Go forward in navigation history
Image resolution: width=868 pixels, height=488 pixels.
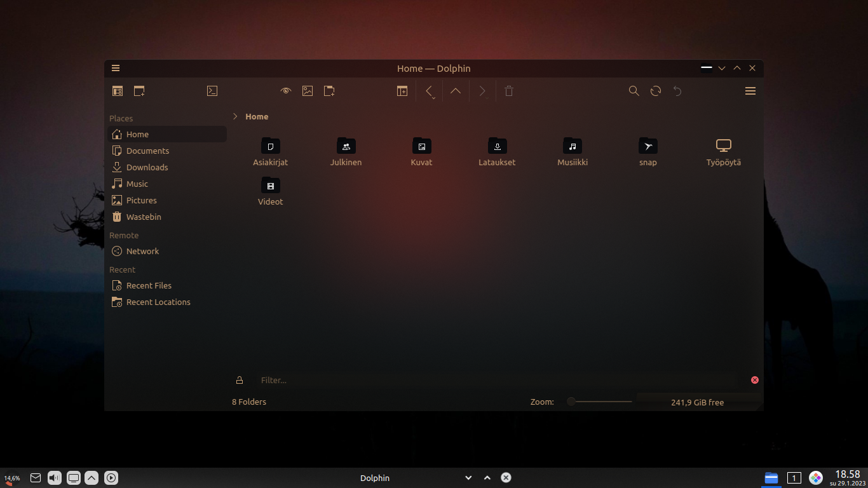tap(482, 91)
